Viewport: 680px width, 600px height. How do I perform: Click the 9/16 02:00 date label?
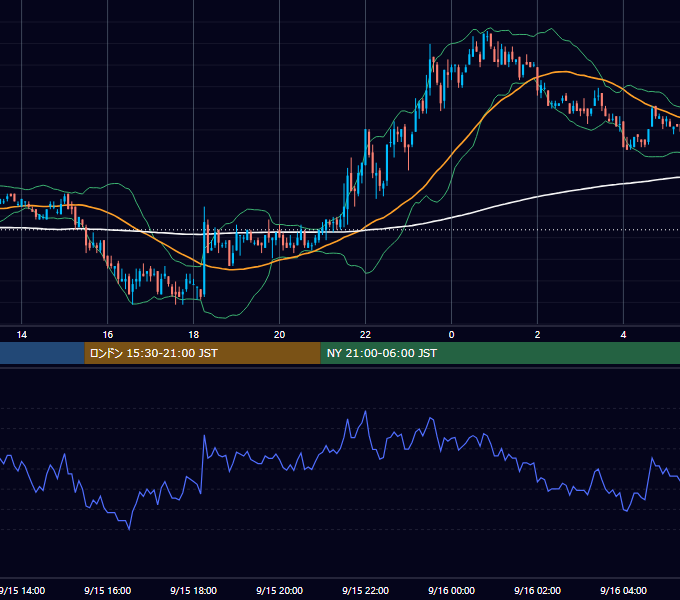pos(537,590)
